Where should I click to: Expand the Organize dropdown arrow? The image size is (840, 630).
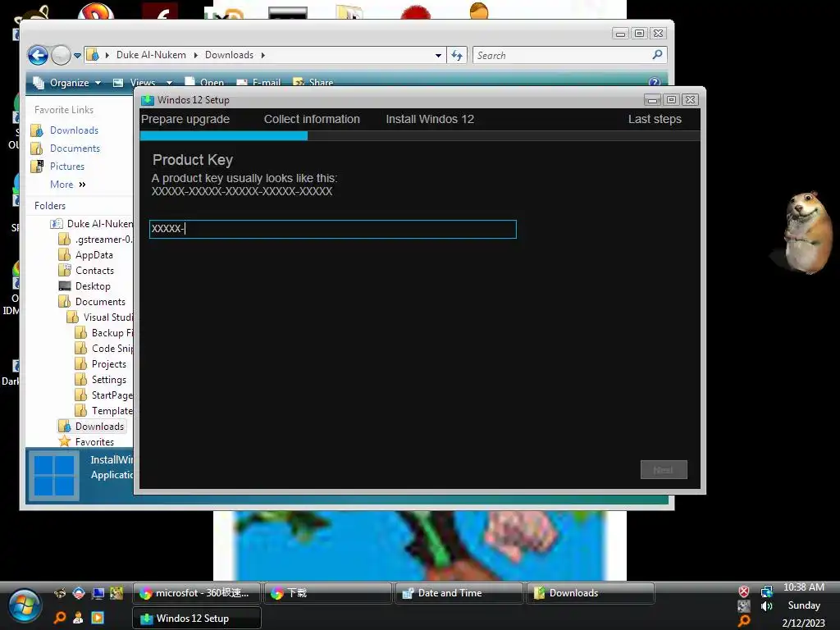(98, 83)
